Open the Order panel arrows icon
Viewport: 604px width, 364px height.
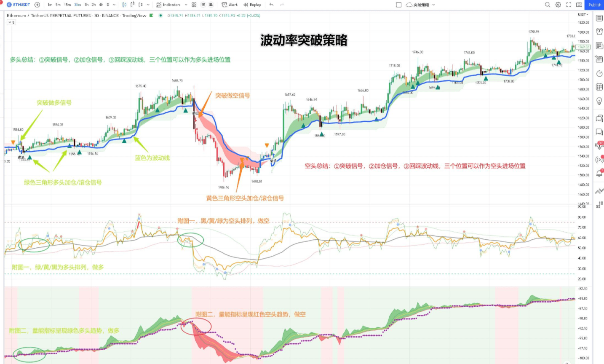[599, 191]
